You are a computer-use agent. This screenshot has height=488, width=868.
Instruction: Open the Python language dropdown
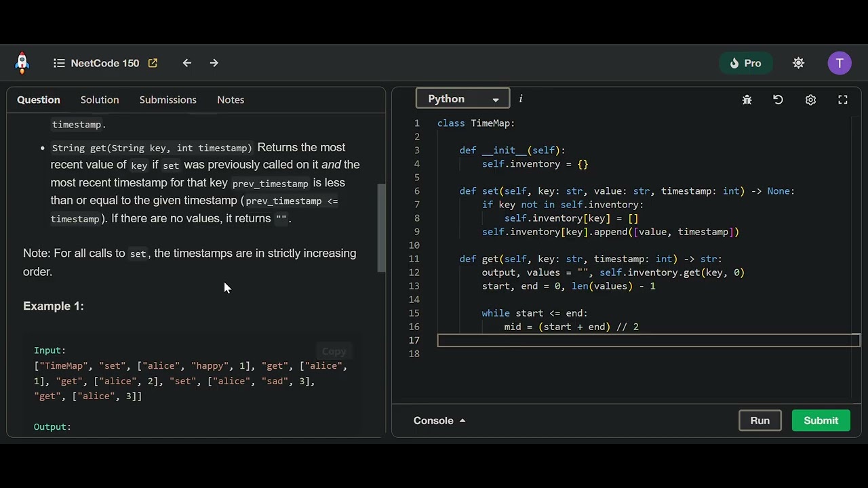tap(463, 99)
